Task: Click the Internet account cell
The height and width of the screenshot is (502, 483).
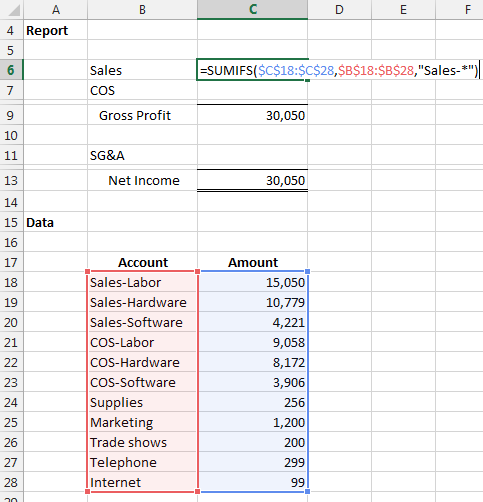Action: pos(142,482)
